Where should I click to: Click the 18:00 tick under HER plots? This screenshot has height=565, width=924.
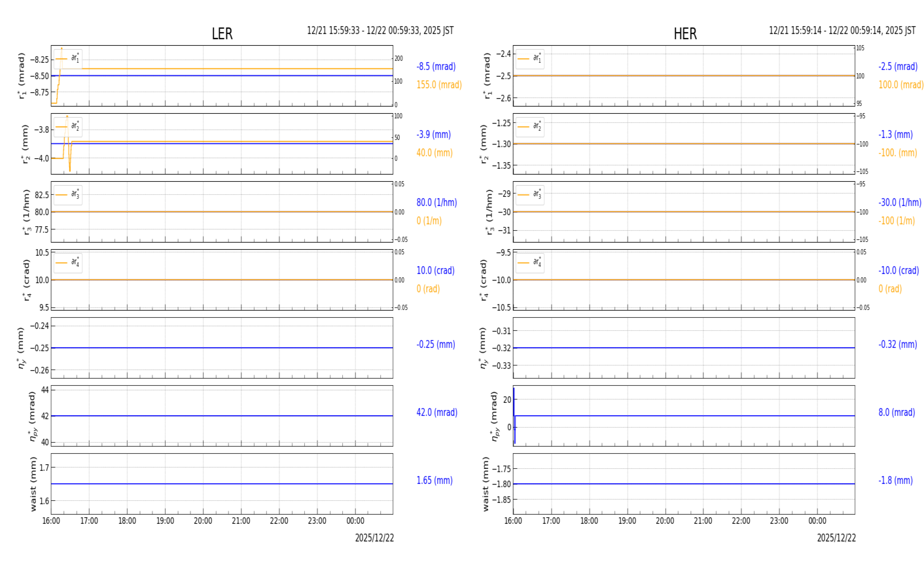(x=589, y=521)
